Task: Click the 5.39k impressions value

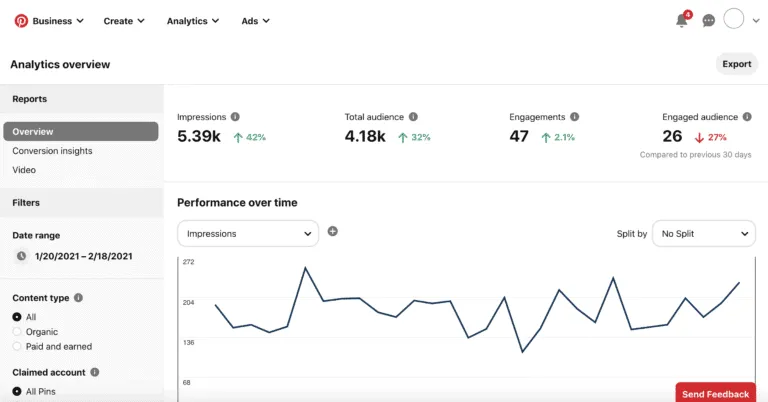Action: point(199,136)
